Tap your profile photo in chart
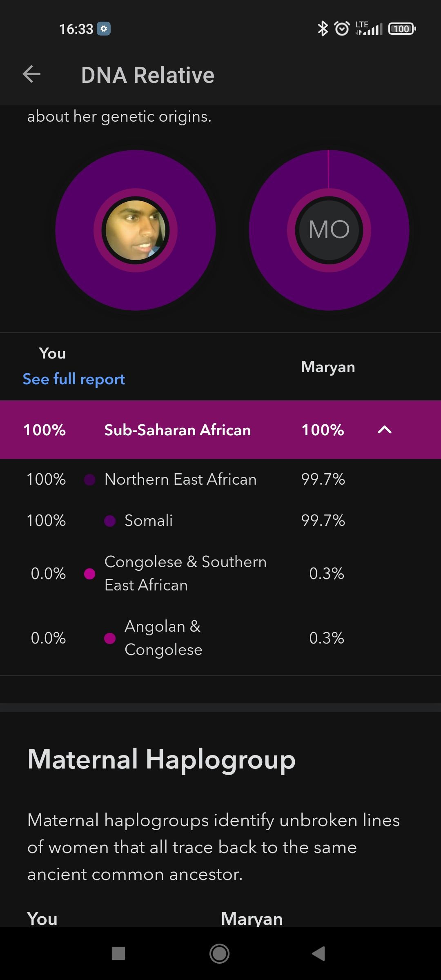This screenshot has width=441, height=980. click(136, 230)
